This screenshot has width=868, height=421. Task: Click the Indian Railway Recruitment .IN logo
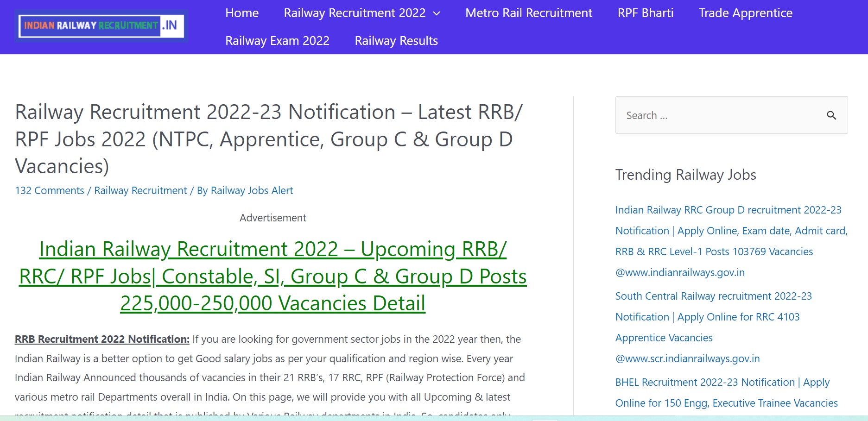(101, 26)
